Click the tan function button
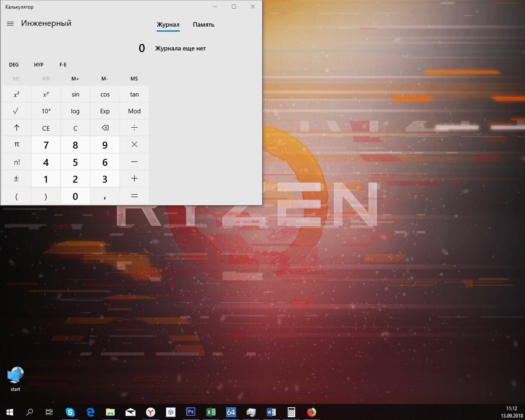The width and height of the screenshot is (525, 420). coord(134,94)
